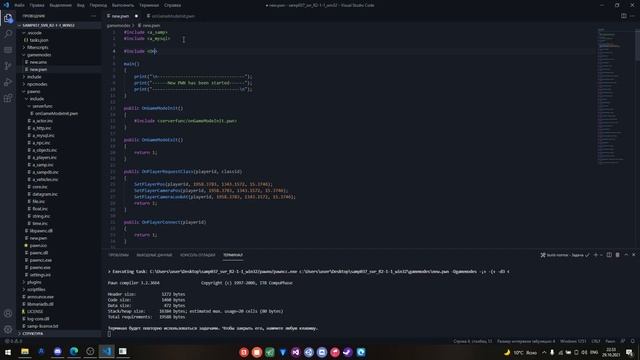Expand the Структура outline section
640x360 pixels.
click(59, 333)
